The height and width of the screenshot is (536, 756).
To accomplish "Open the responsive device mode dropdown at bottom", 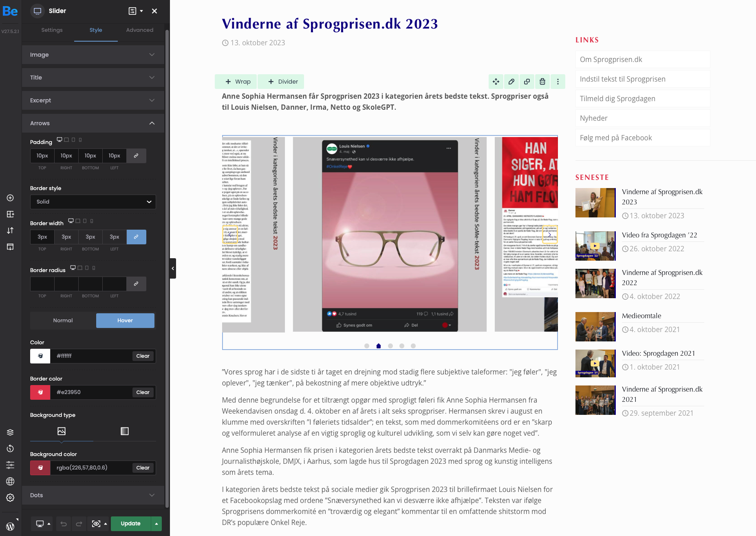I will 43,524.
